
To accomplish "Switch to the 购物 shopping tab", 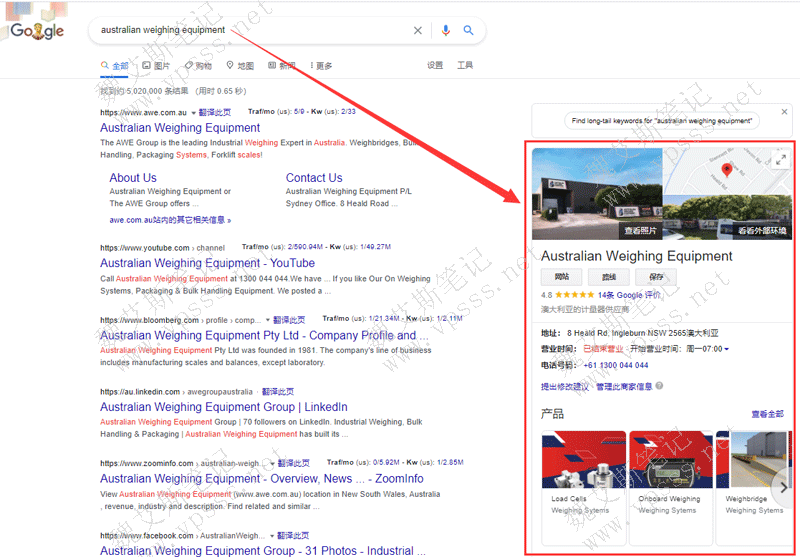I will 198,66.
